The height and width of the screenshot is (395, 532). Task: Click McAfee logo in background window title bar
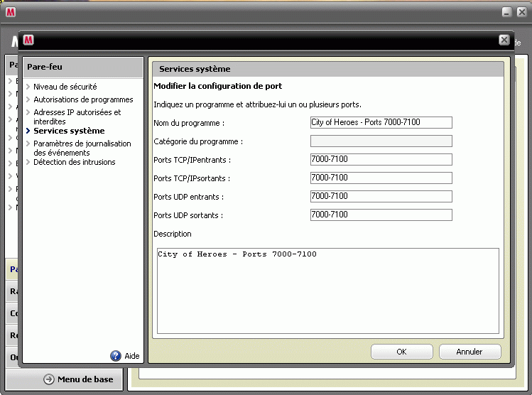[x=11, y=12]
